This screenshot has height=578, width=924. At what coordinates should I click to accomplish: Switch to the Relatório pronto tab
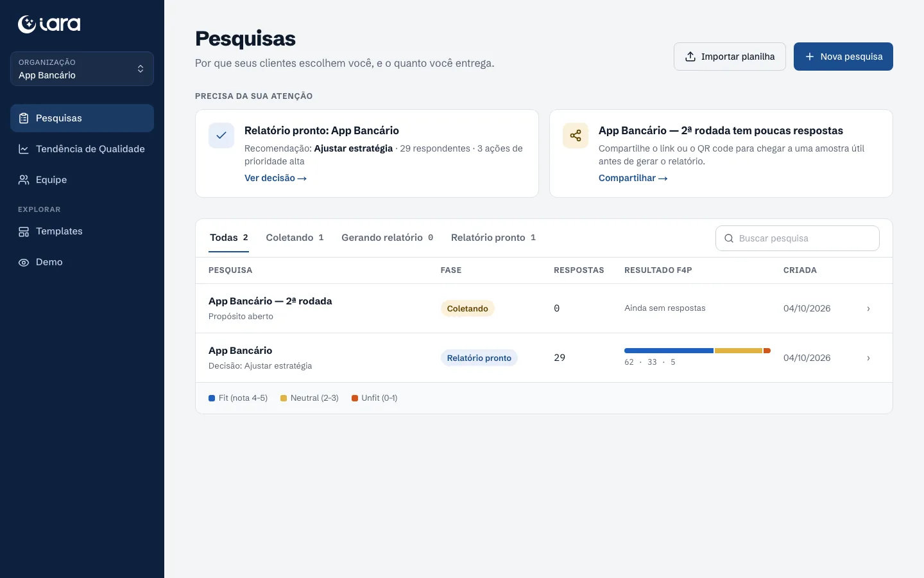[493, 238]
